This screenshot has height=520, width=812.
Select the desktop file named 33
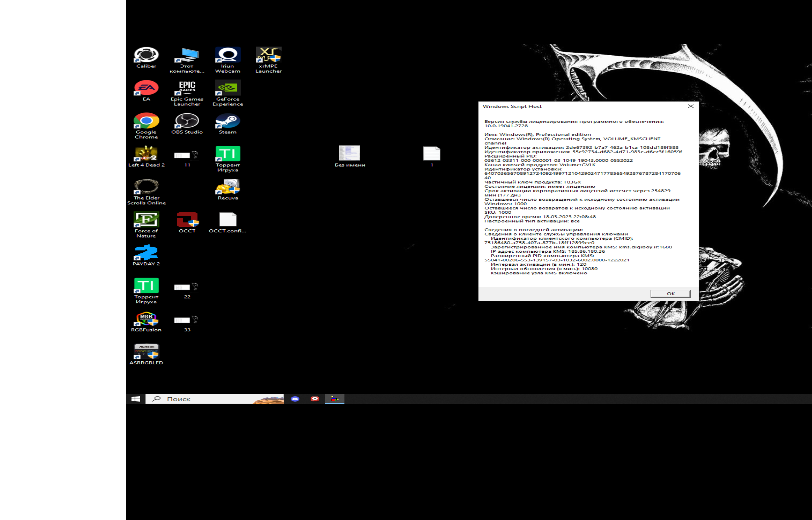point(187,324)
